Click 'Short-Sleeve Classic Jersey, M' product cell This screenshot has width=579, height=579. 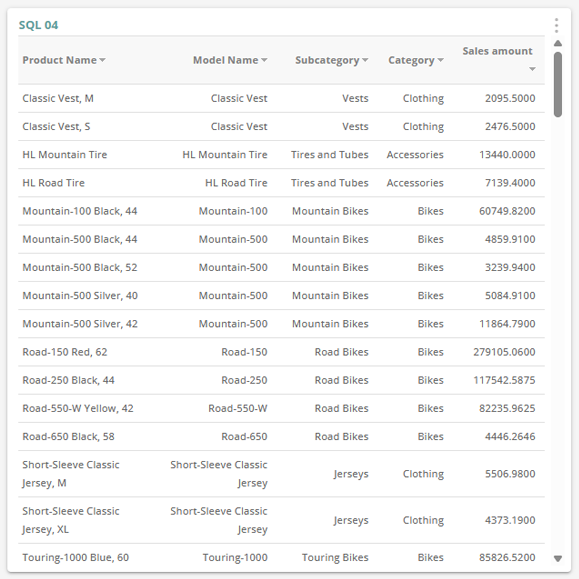71,474
